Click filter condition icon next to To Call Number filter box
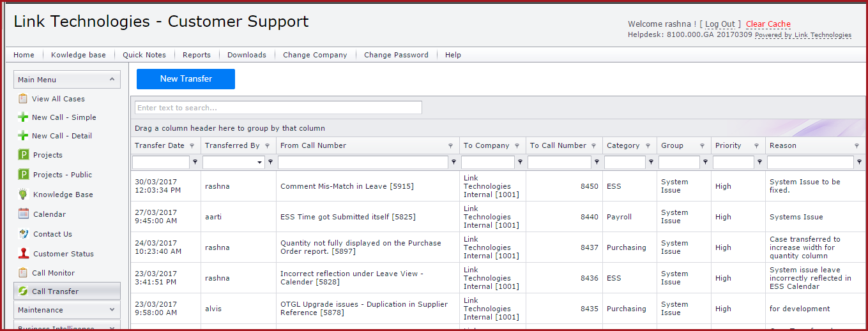868x331 pixels. (597, 162)
